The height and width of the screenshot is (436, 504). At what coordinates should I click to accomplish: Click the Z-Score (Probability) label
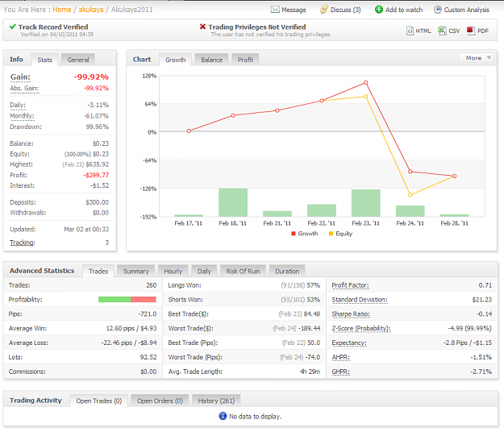tap(361, 328)
